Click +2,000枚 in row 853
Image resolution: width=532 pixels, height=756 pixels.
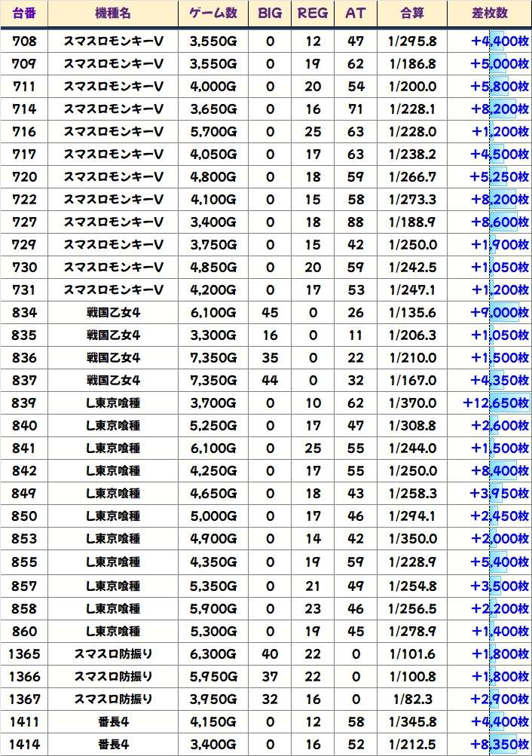coord(500,539)
